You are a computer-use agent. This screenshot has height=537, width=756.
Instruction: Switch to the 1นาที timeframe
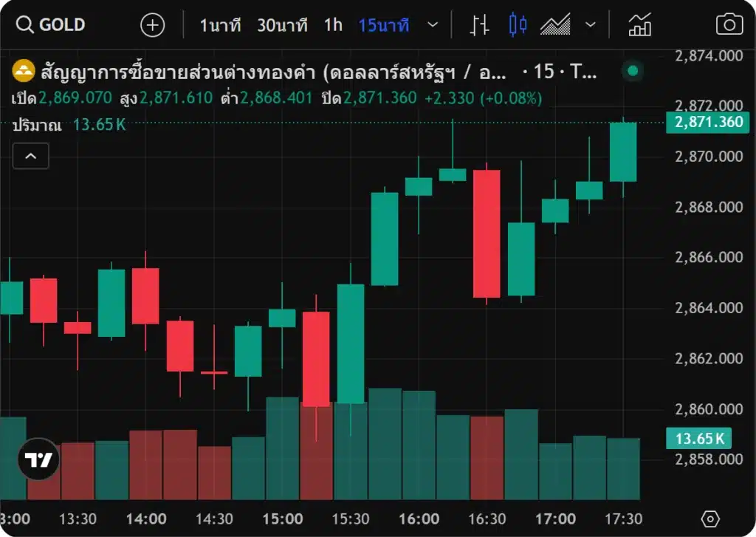click(x=220, y=25)
